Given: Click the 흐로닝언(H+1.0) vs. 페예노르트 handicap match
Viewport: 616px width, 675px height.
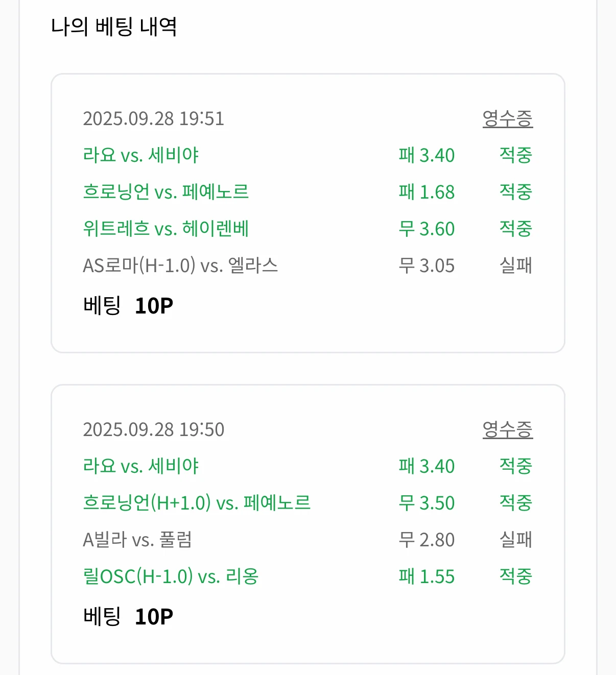Looking at the screenshot, I should (x=197, y=503).
